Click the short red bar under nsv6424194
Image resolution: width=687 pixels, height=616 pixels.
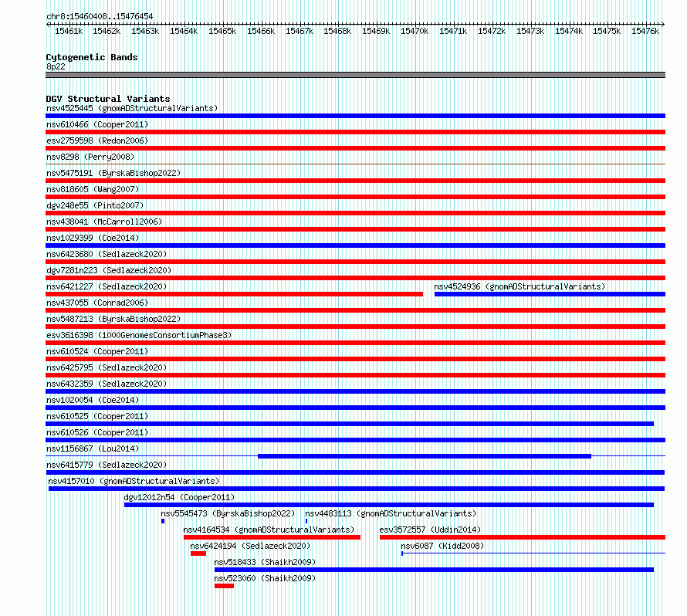coord(198,553)
